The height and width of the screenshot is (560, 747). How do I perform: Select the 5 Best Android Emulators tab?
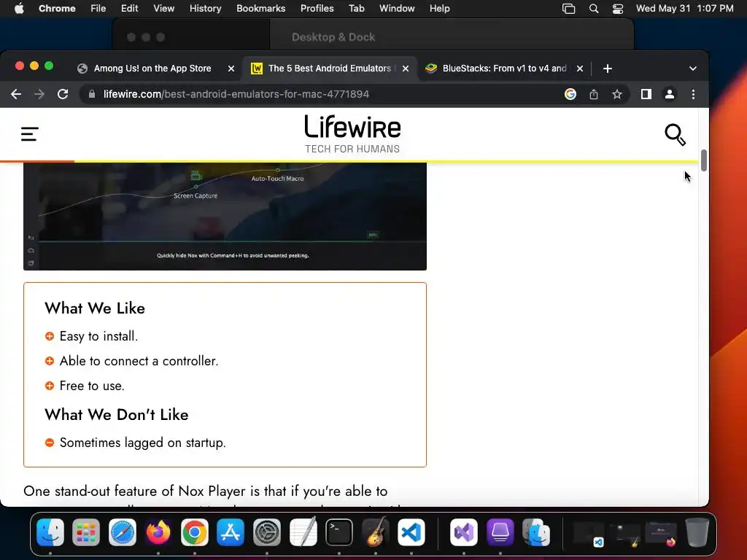click(329, 69)
